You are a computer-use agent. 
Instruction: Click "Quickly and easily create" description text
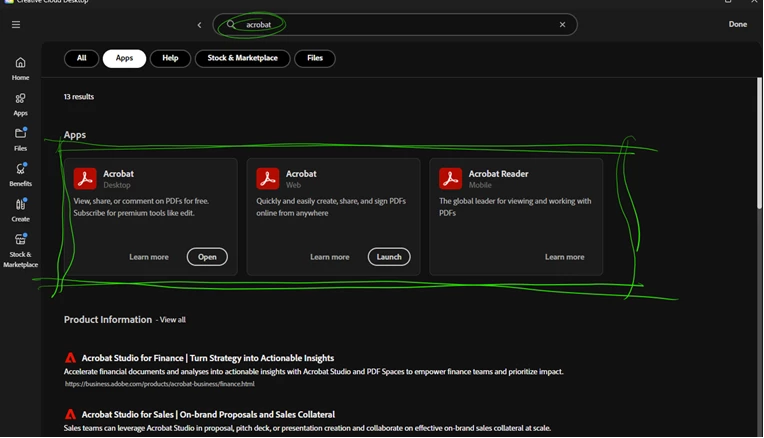click(x=331, y=207)
